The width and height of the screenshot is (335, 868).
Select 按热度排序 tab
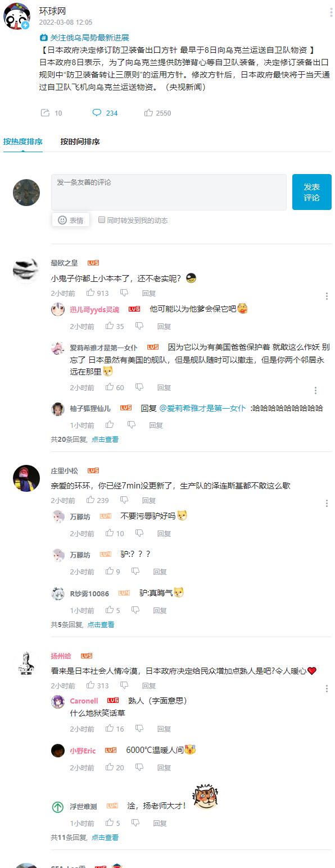point(22,141)
